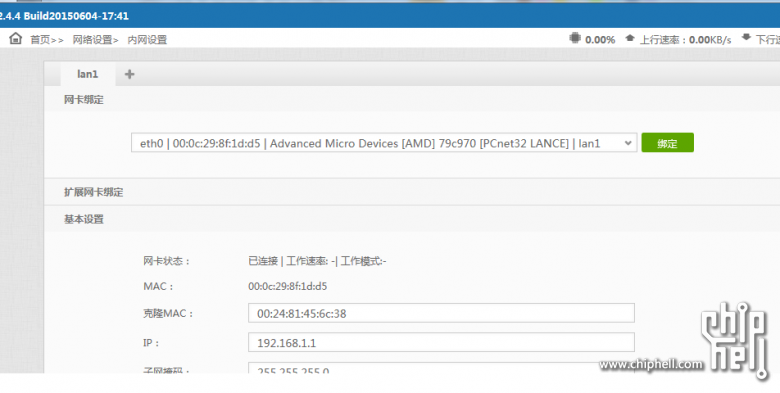Image resolution: width=780 pixels, height=393 pixels.
Task: Open the 网络设置 breadcrumb link
Action: pyautogui.click(x=93, y=40)
